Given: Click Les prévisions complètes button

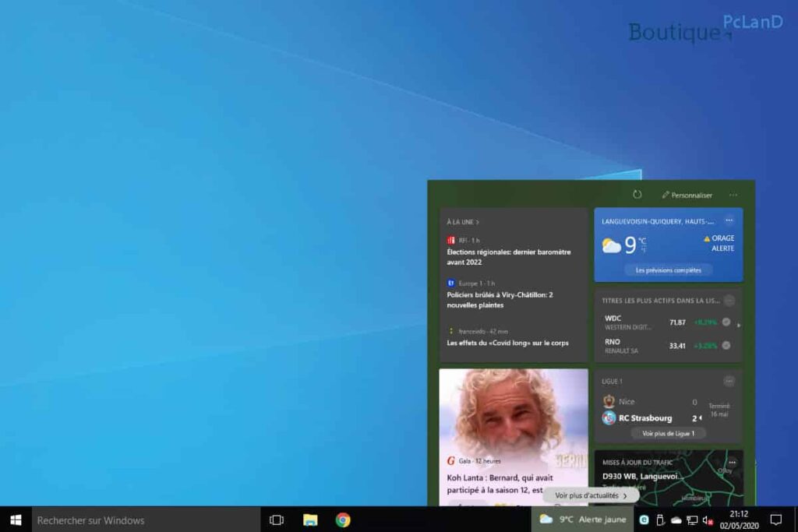Looking at the screenshot, I should pyautogui.click(x=668, y=270).
